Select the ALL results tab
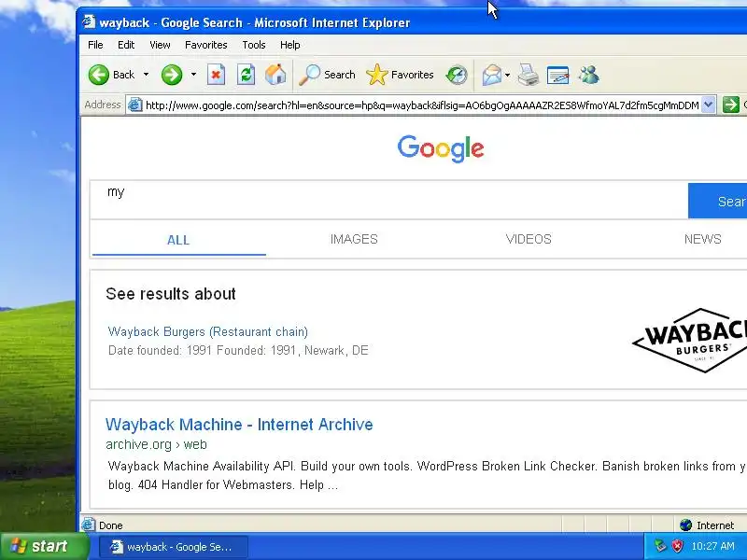Screen dimensions: 747x560 [x=178, y=240]
